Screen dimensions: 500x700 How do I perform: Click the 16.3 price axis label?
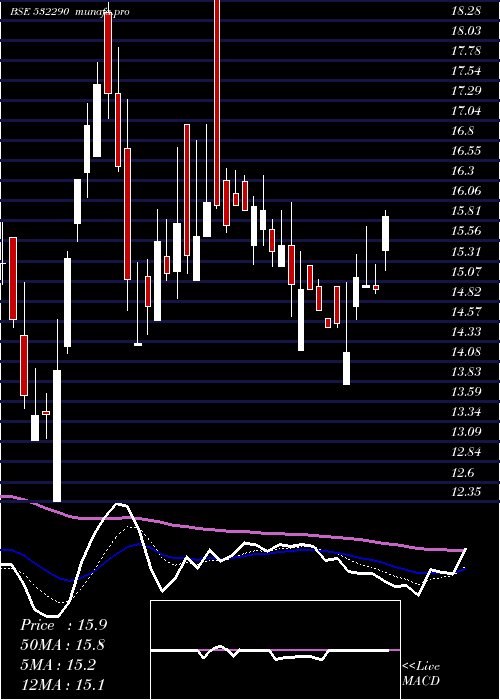[462, 171]
